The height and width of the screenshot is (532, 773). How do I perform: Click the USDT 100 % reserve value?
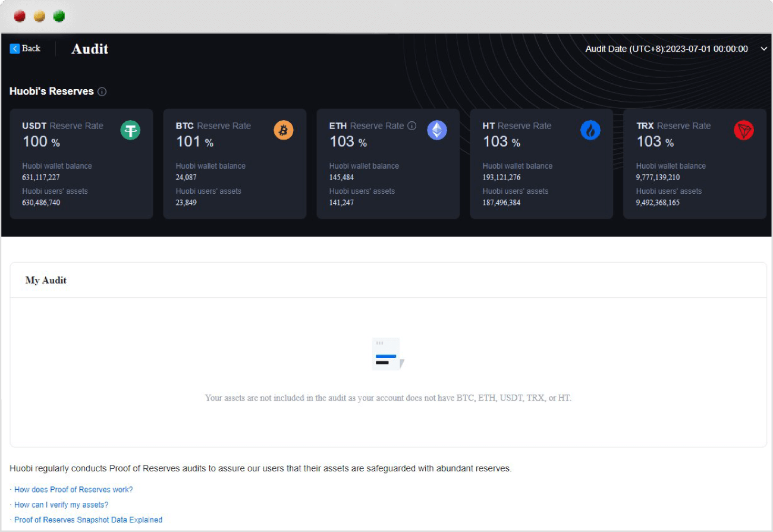pyautogui.click(x=41, y=142)
